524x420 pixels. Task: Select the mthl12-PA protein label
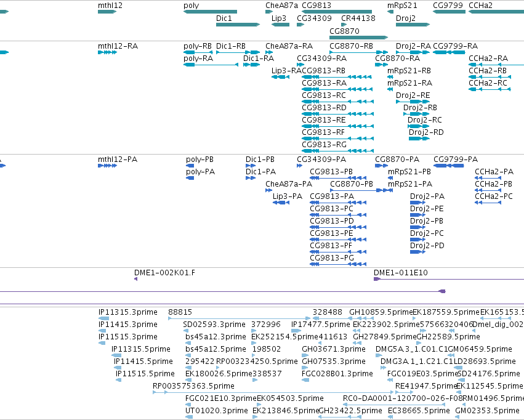117,160
